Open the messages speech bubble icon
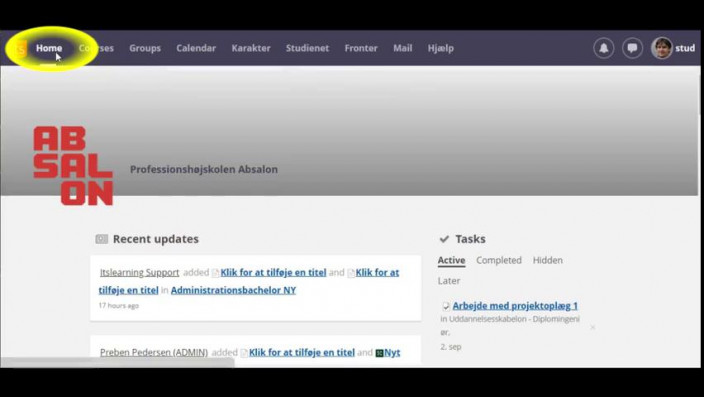Viewport: 704px width, 397px height. (x=632, y=48)
